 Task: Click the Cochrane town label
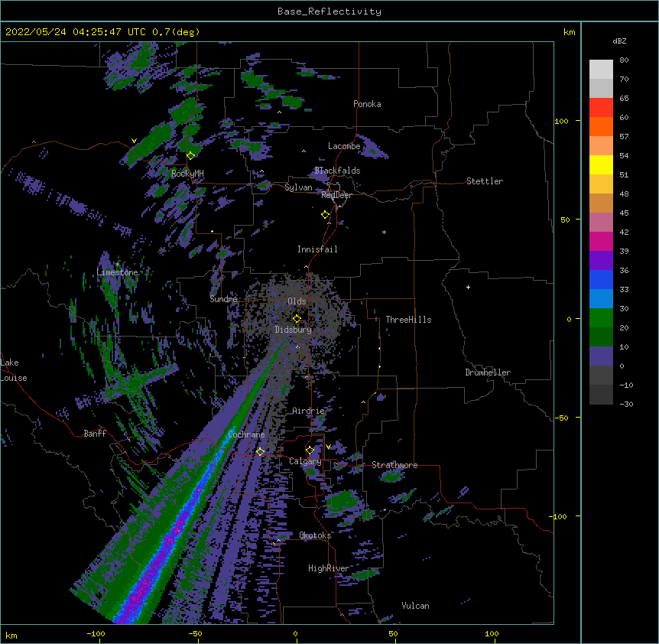(246, 434)
